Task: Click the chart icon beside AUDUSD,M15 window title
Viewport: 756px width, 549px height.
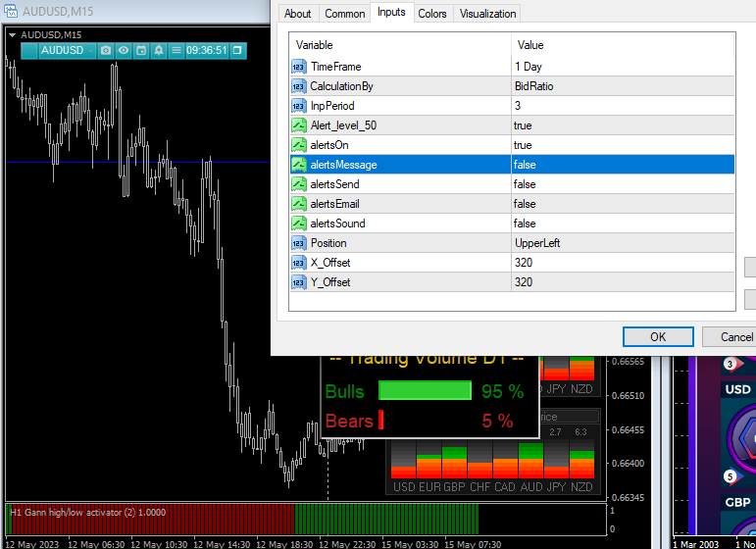Action: tap(10, 11)
